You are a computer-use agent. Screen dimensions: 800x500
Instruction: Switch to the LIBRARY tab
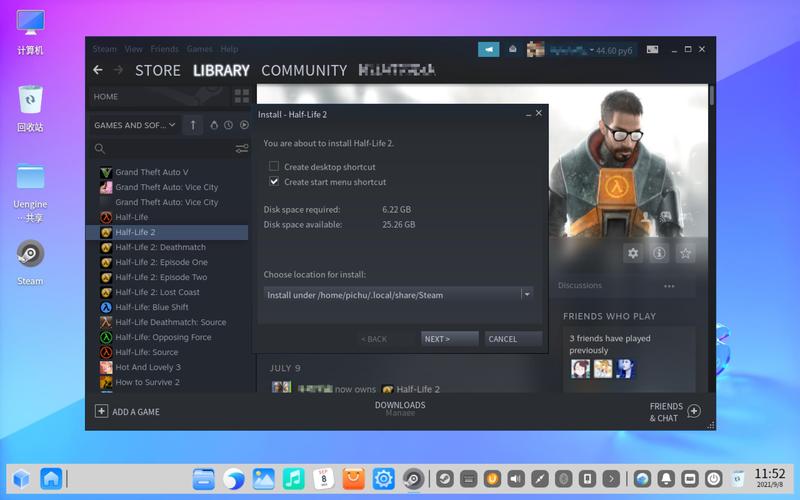coord(221,70)
